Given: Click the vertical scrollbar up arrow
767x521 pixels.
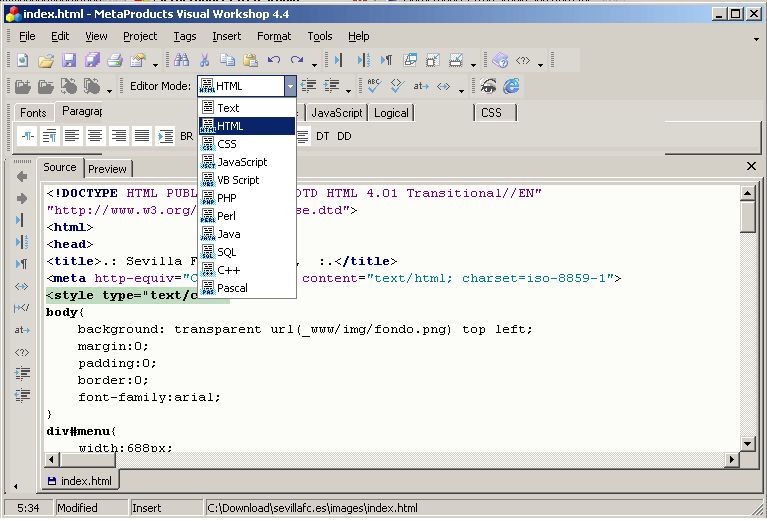Looking at the screenshot, I should (747, 193).
